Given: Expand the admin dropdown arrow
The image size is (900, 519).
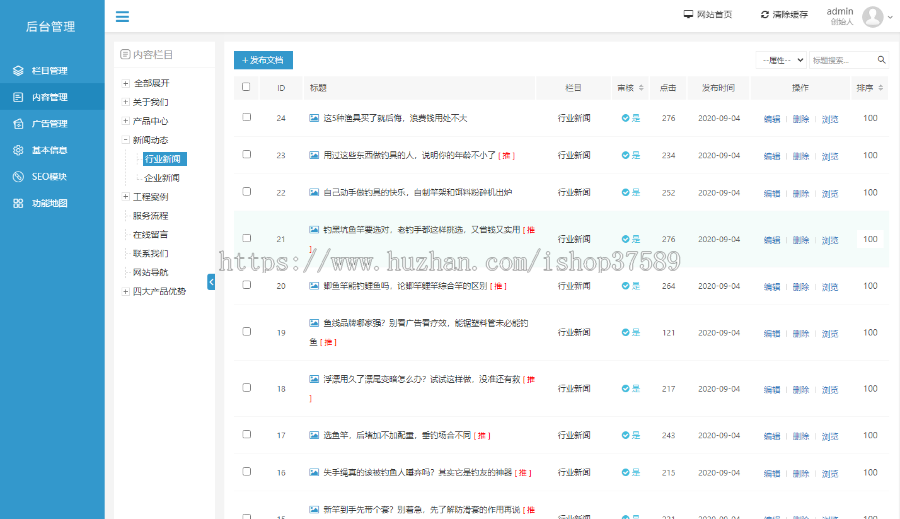Looking at the screenshot, I should point(890,17).
